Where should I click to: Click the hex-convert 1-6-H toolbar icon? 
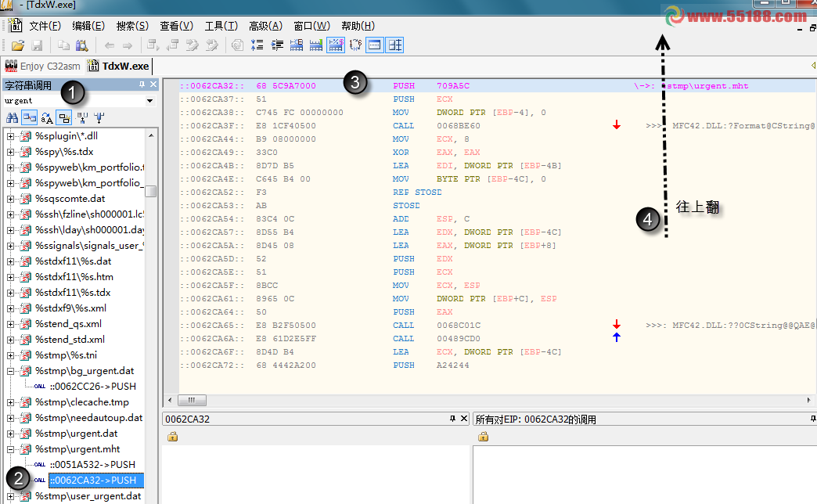(355, 45)
